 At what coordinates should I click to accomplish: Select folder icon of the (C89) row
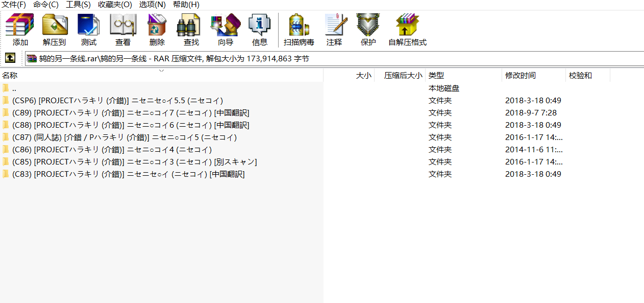click(x=6, y=113)
